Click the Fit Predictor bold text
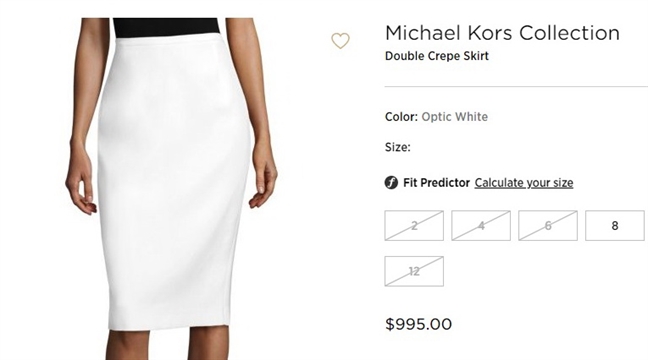 [x=436, y=183]
